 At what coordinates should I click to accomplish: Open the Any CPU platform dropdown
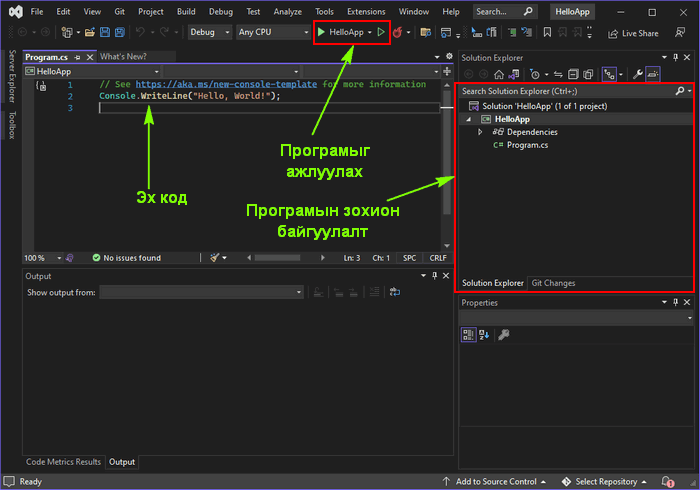[273, 32]
